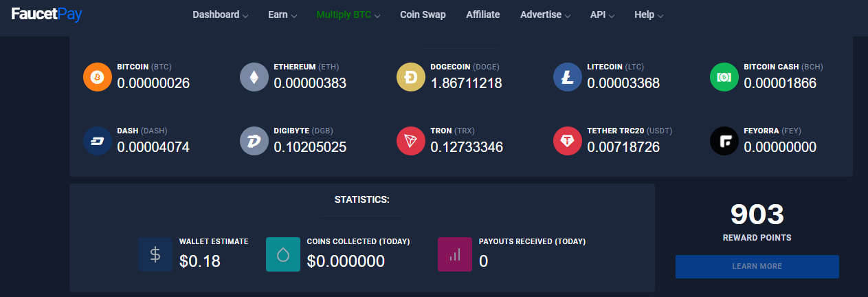Viewport: 868px width, 297px height.
Task: Open the Multiply BTC dropdown
Action: (x=348, y=14)
